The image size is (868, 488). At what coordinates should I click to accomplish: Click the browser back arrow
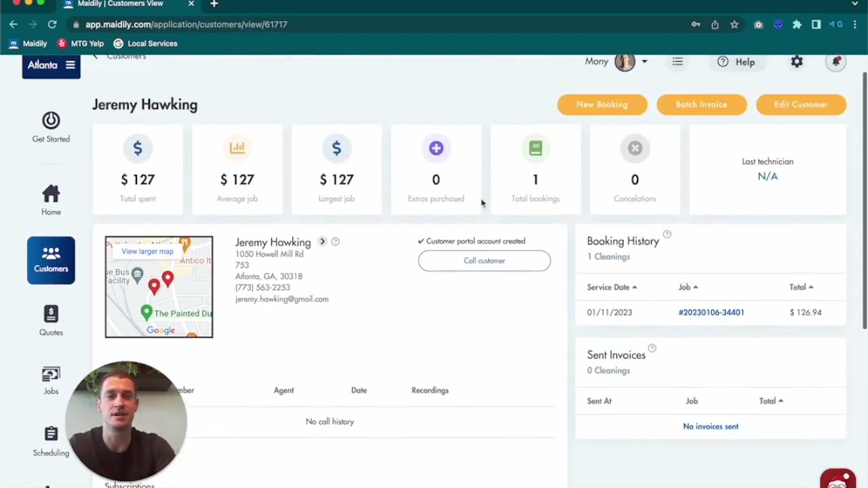point(14,24)
